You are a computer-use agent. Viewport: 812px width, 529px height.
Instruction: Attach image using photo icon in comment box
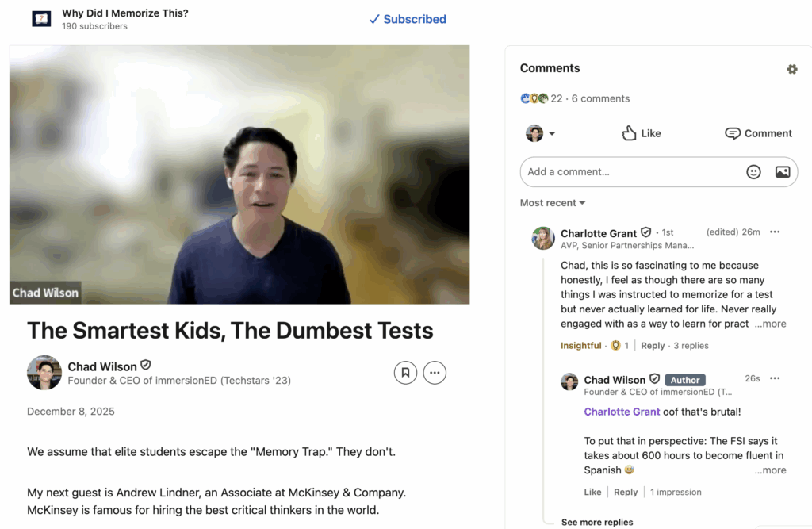coord(782,172)
